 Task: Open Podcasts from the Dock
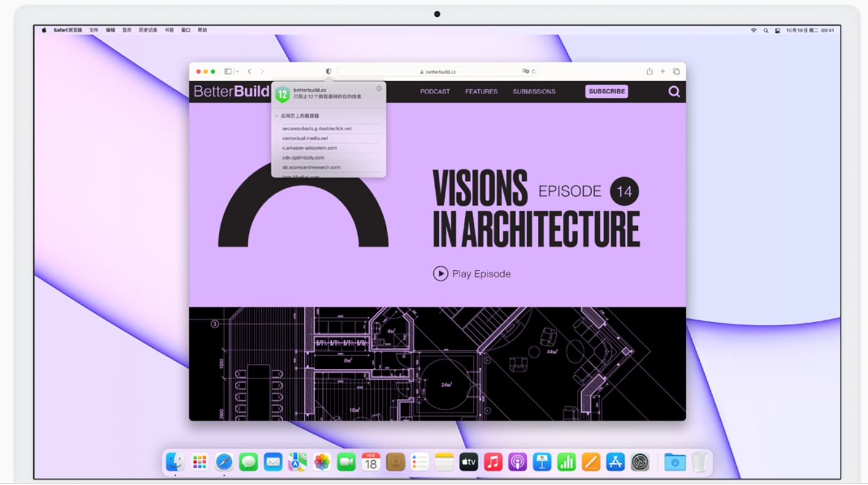click(x=518, y=462)
